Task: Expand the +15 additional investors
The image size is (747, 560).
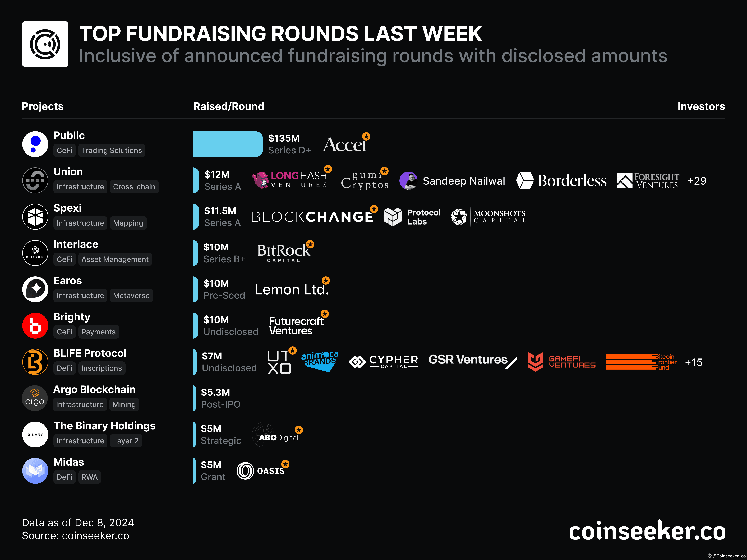Action: [x=693, y=363]
